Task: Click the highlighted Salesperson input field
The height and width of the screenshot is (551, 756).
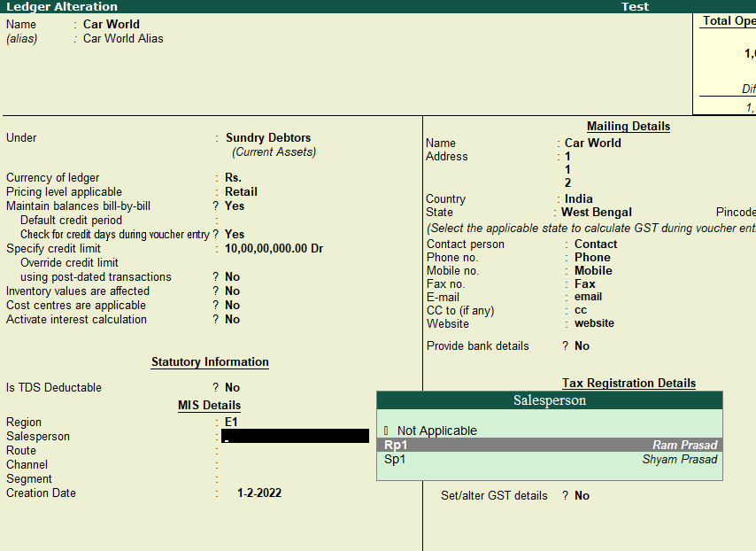Action: pyautogui.click(x=295, y=436)
